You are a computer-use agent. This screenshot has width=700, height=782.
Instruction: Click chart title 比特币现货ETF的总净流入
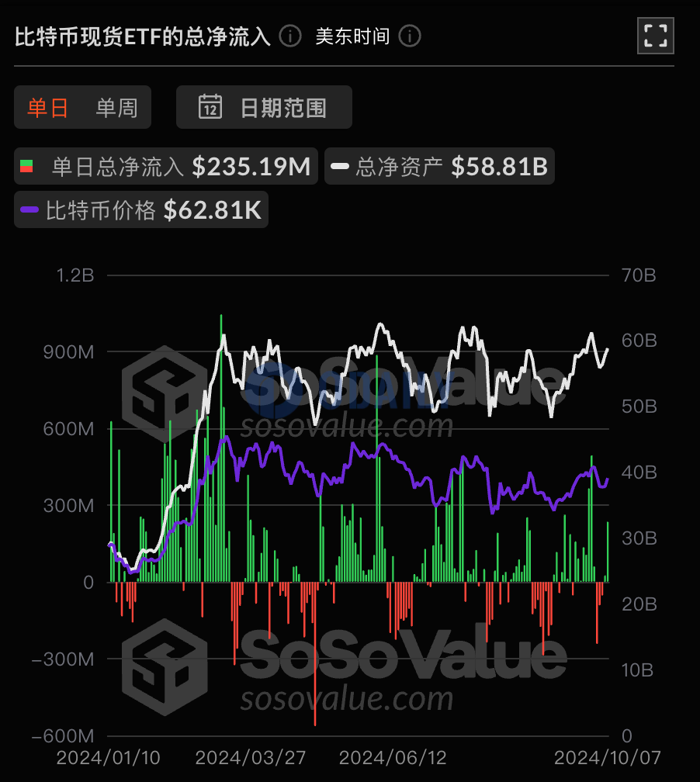point(143,36)
